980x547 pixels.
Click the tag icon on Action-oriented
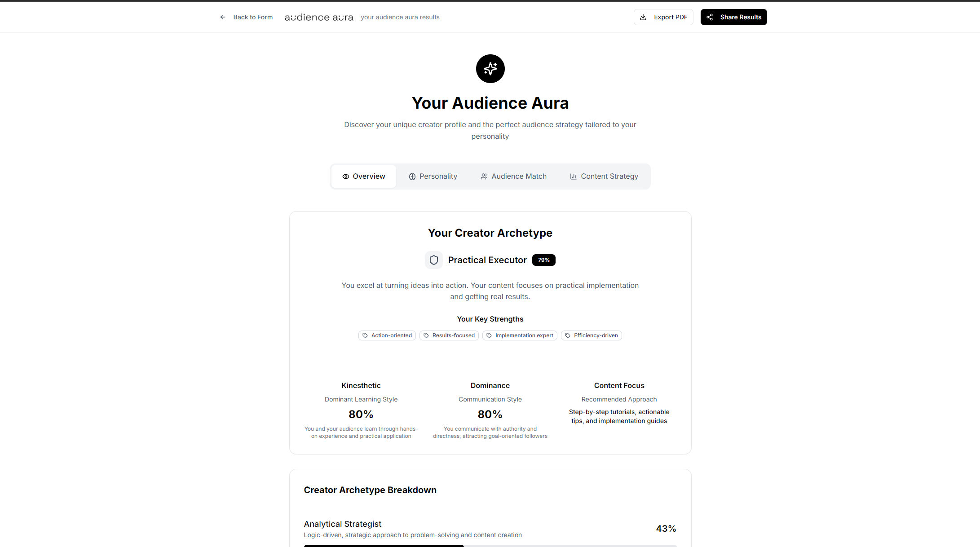365,335
